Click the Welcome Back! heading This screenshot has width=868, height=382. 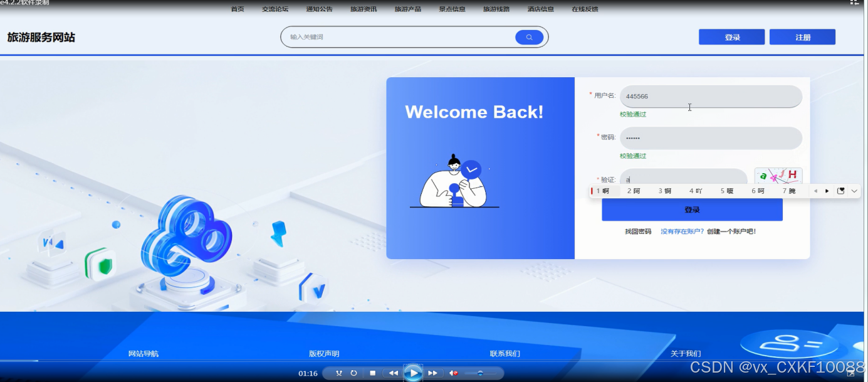474,112
